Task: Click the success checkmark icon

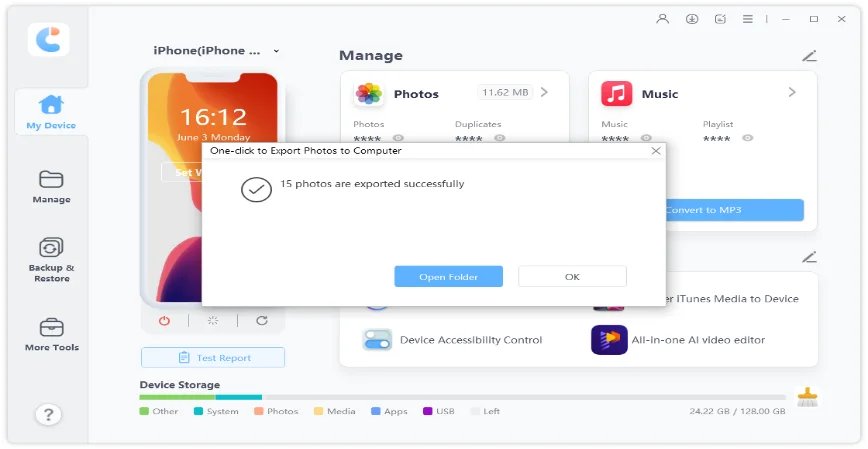Action: [256, 190]
